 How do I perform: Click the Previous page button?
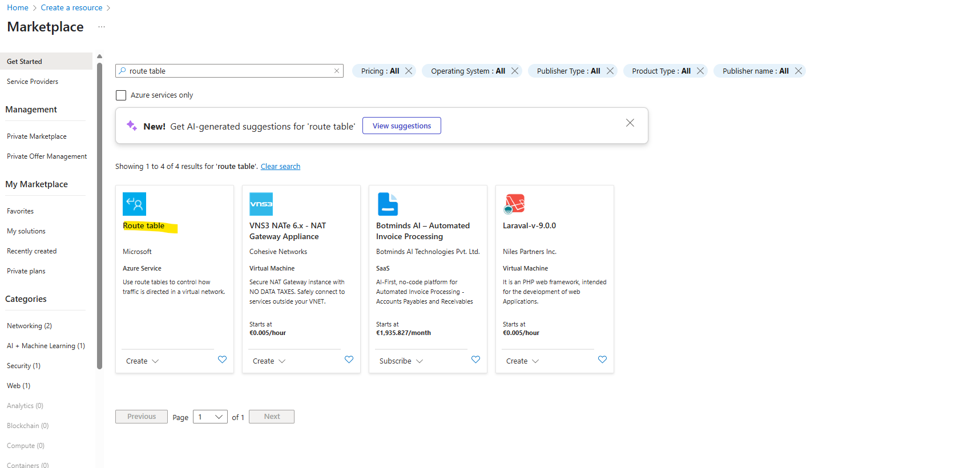tap(142, 417)
